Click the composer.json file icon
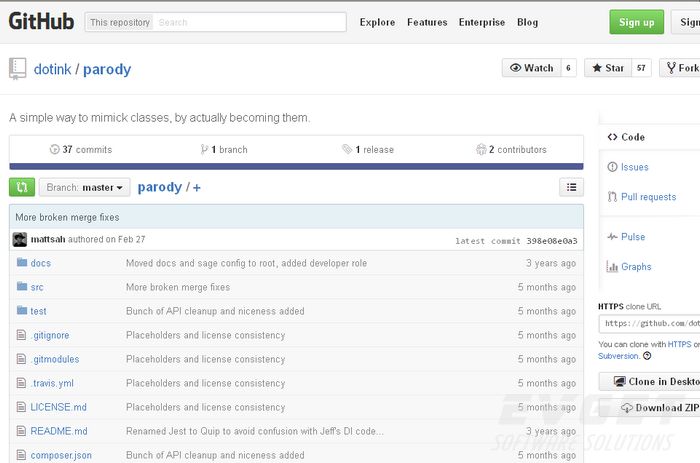 (21, 455)
